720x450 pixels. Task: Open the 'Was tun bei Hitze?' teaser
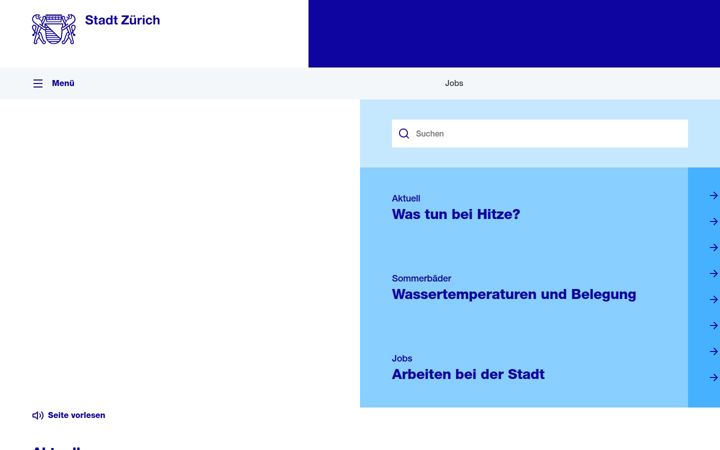click(456, 214)
